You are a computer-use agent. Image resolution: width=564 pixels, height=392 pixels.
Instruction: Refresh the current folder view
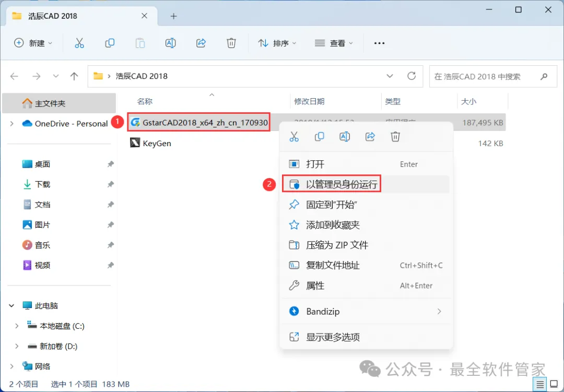coord(412,76)
